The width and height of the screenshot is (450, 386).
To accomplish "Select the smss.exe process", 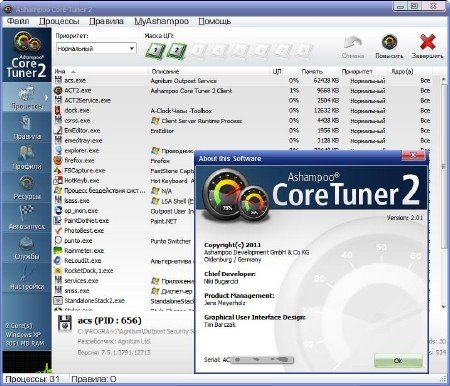I will coord(77,291).
